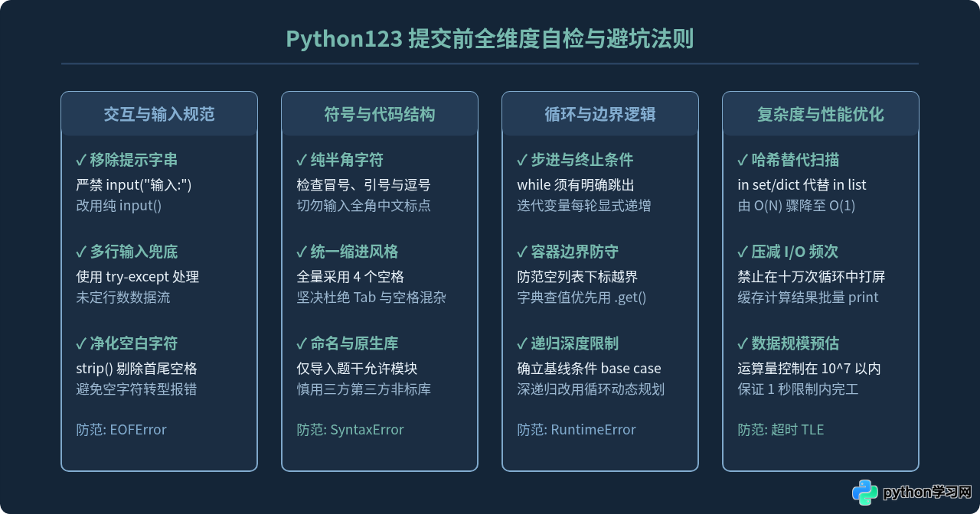Click the heading 步进与终止条件

tap(582, 160)
